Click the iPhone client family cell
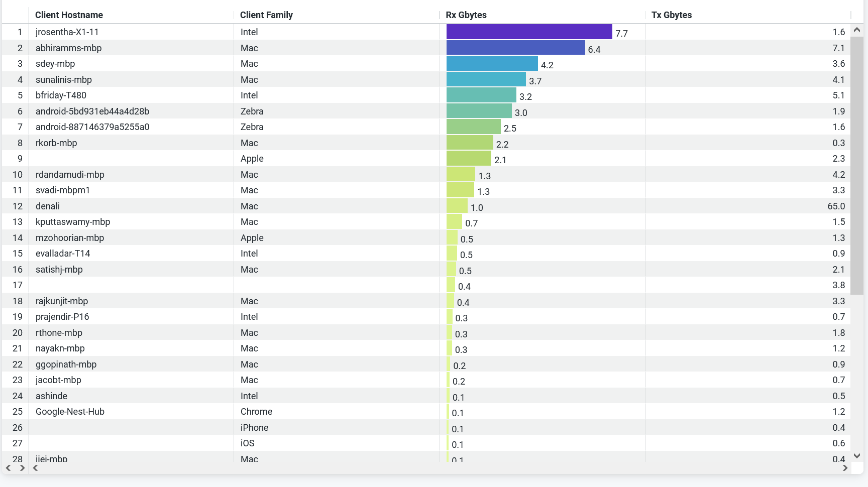Image resolution: width=868 pixels, height=487 pixels. [254, 428]
